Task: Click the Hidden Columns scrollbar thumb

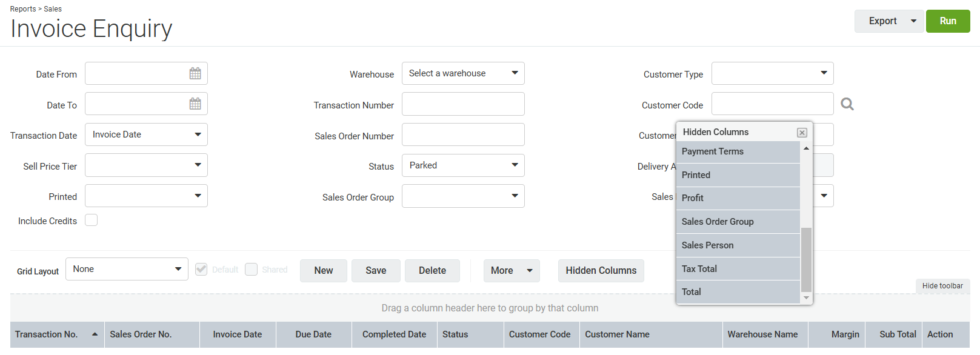Action: point(806,259)
